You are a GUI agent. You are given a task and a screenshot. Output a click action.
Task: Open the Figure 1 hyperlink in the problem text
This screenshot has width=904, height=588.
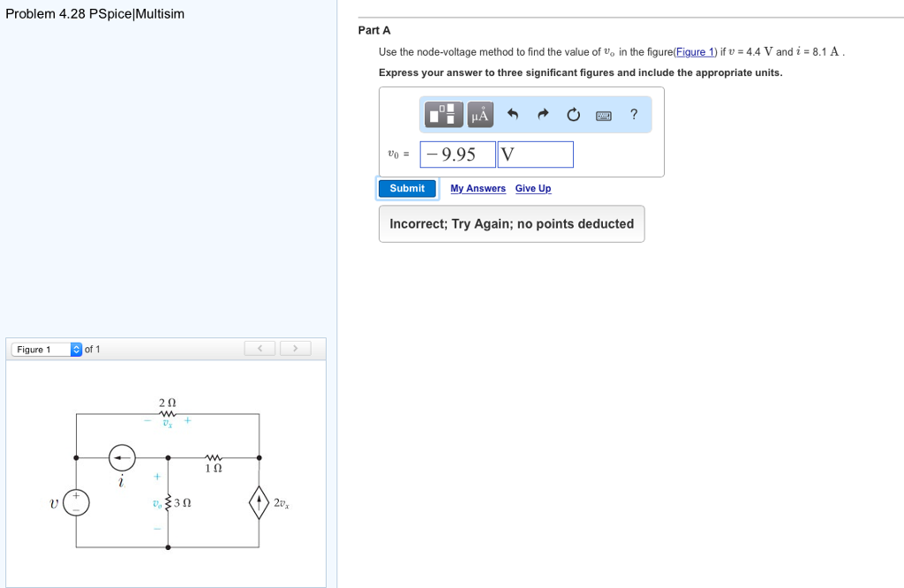coord(694,51)
